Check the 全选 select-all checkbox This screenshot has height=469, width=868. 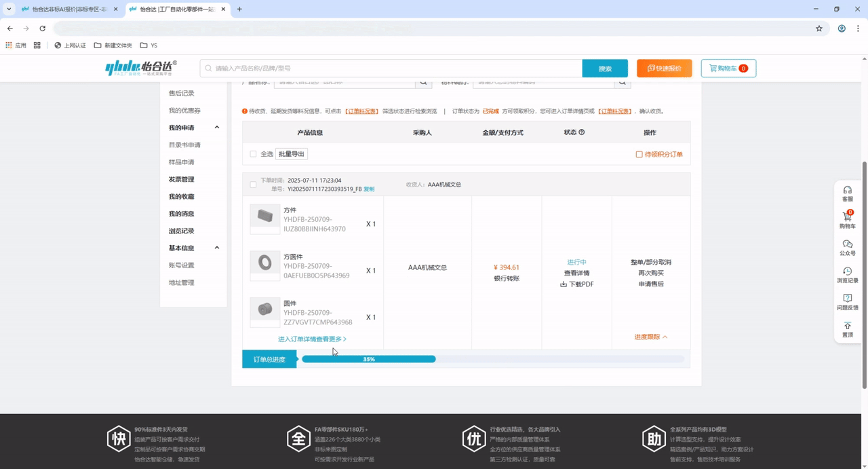pos(253,154)
